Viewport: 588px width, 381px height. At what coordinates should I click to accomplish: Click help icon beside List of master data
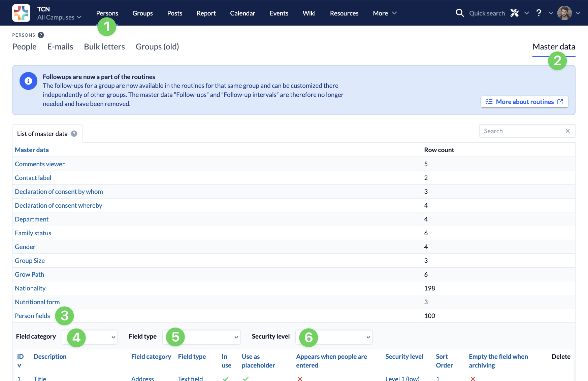pos(74,134)
